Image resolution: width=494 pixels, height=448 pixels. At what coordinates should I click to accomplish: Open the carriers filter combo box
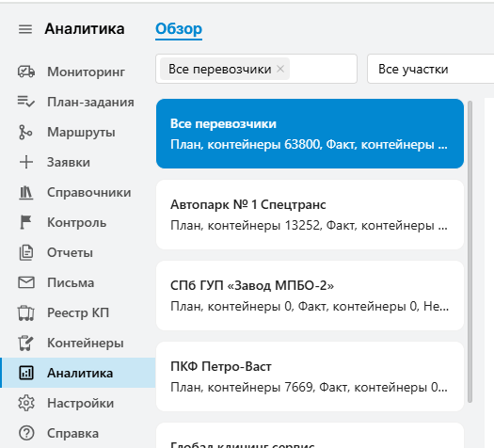pyautogui.click(x=256, y=69)
